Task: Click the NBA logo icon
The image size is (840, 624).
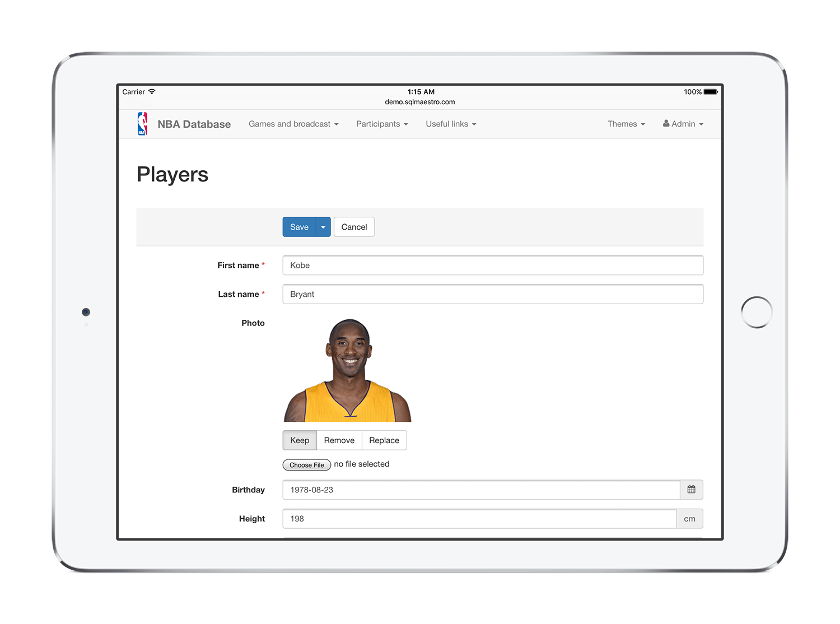Action: [x=142, y=124]
